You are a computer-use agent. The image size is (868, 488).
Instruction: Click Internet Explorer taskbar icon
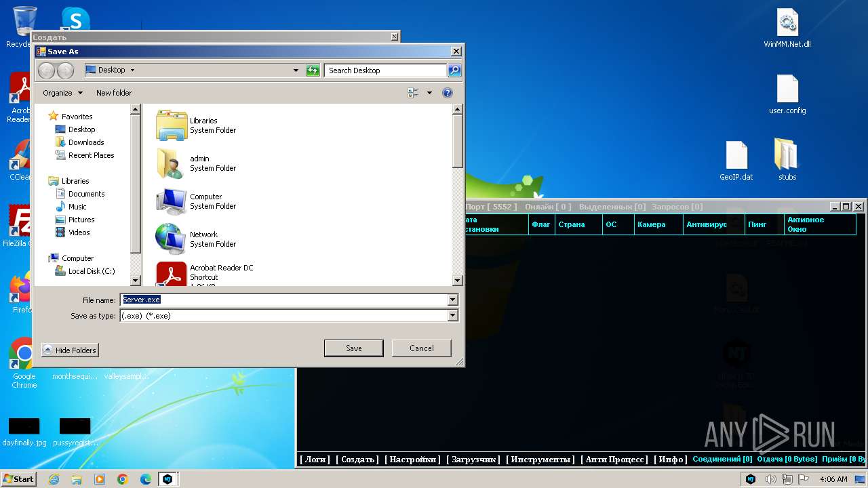pyautogui.click(x=54, y=479)
